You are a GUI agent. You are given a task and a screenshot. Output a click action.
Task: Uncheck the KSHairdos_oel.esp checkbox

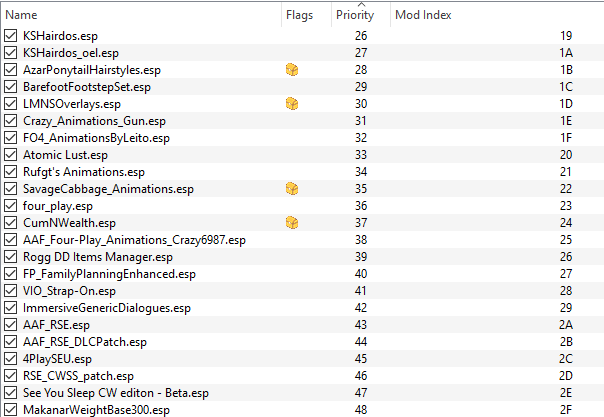coord(11,53)
